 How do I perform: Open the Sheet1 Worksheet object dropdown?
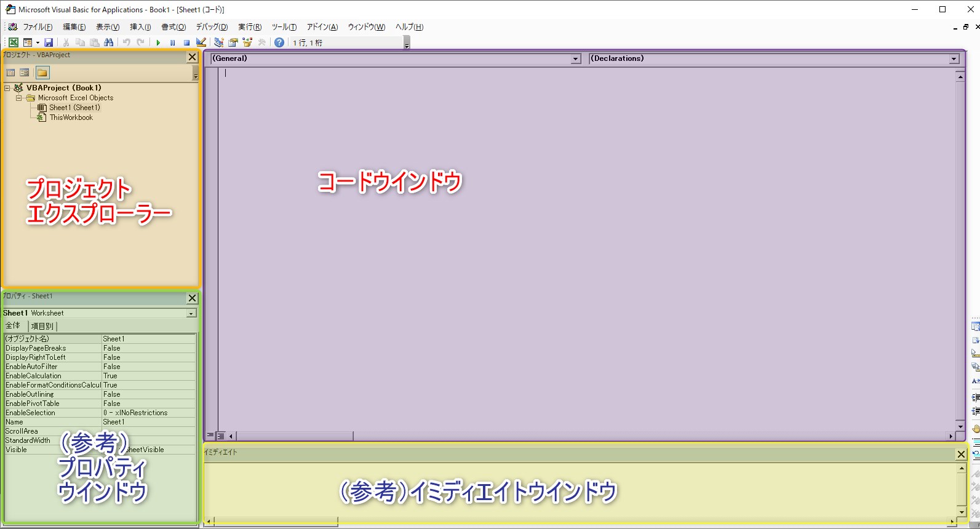tap(191, 313)
